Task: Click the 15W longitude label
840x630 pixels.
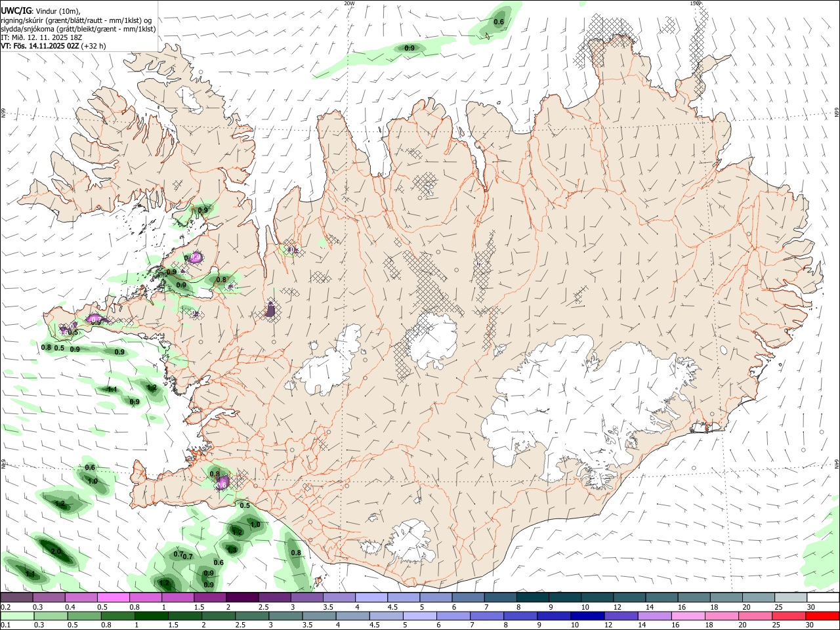Action: click(694, 3)
